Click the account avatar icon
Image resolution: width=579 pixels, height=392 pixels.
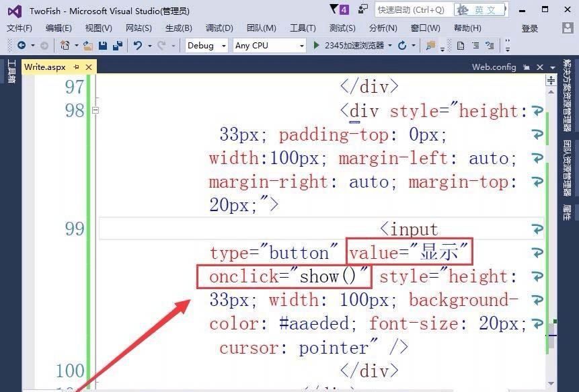pyautogui.click(x=568, y=28)
